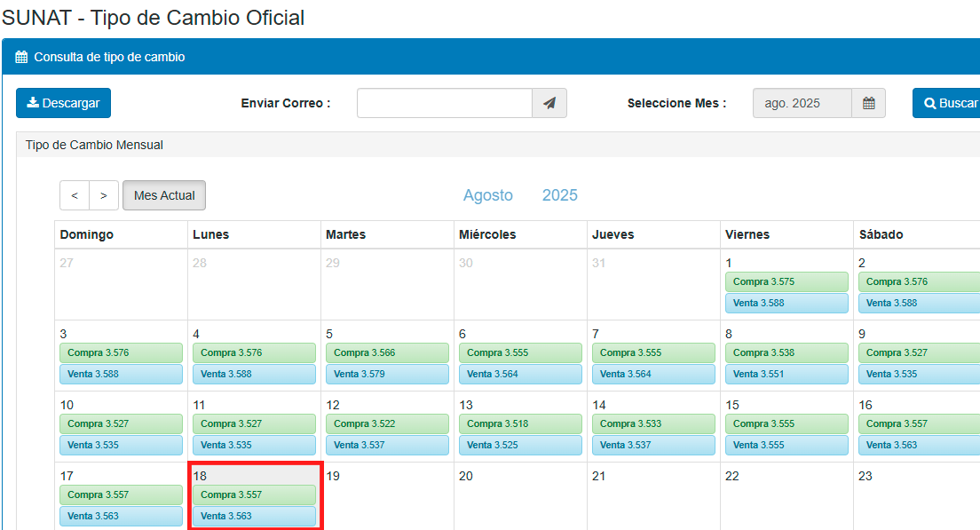The height and width of the screenshot is (530, 980).
Task: Select Venta 3.537 on Tuesday 12
Action: [x=388, y=445]
